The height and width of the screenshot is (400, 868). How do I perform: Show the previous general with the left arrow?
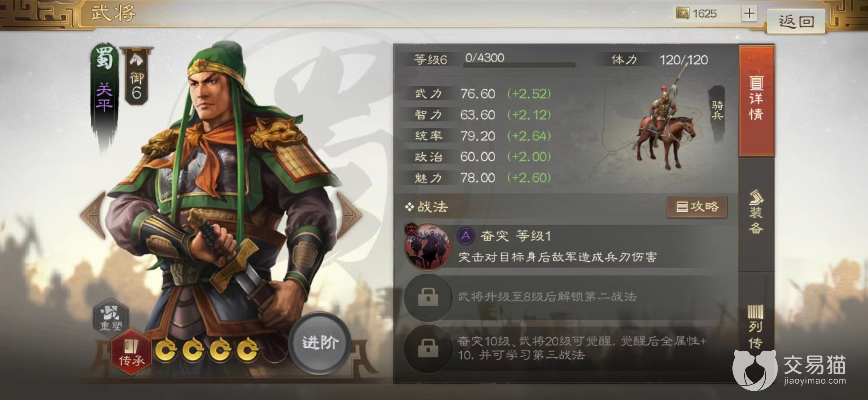coord(93,215)
